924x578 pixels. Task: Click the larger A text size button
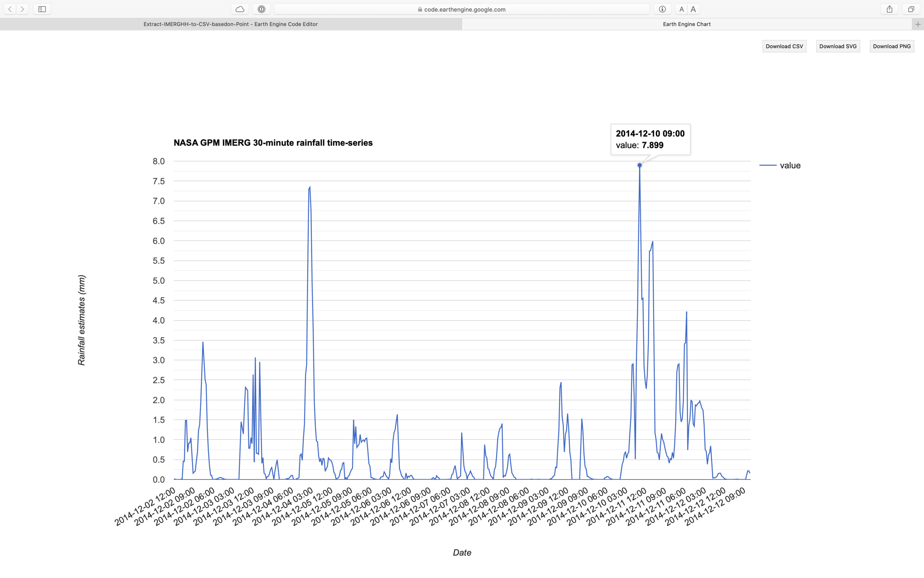click(693, 9)
